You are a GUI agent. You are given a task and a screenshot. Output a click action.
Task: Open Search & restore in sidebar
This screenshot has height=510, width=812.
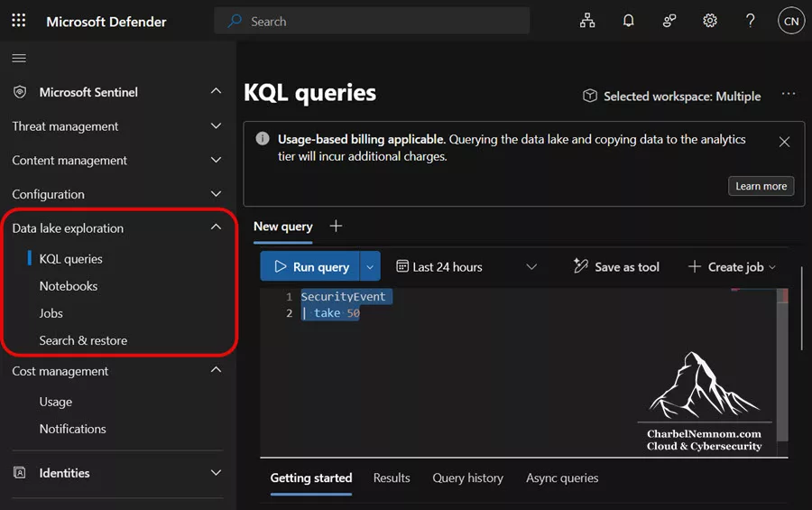[83, 340]
